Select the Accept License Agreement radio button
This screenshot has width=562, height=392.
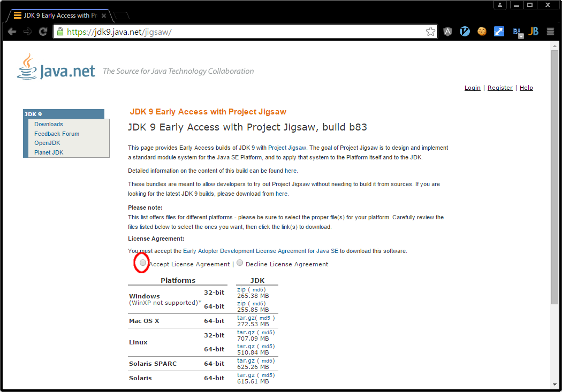point(143,263)
